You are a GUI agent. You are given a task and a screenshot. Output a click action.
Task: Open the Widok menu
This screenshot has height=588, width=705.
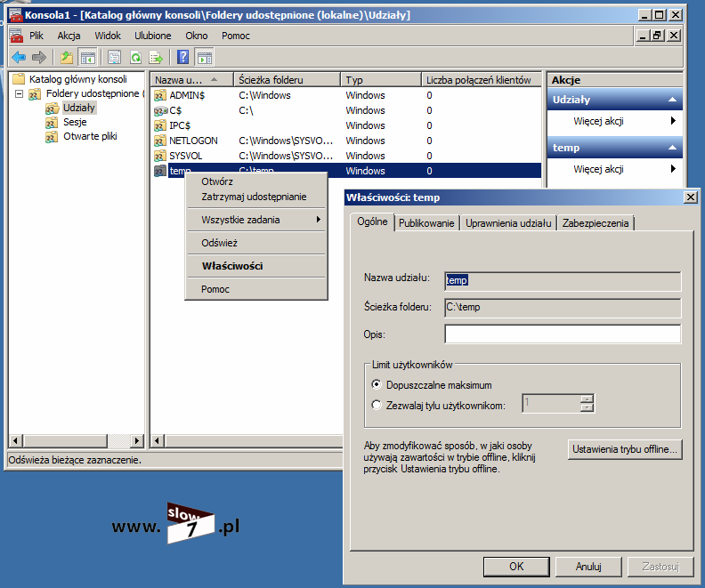[107, 36]
